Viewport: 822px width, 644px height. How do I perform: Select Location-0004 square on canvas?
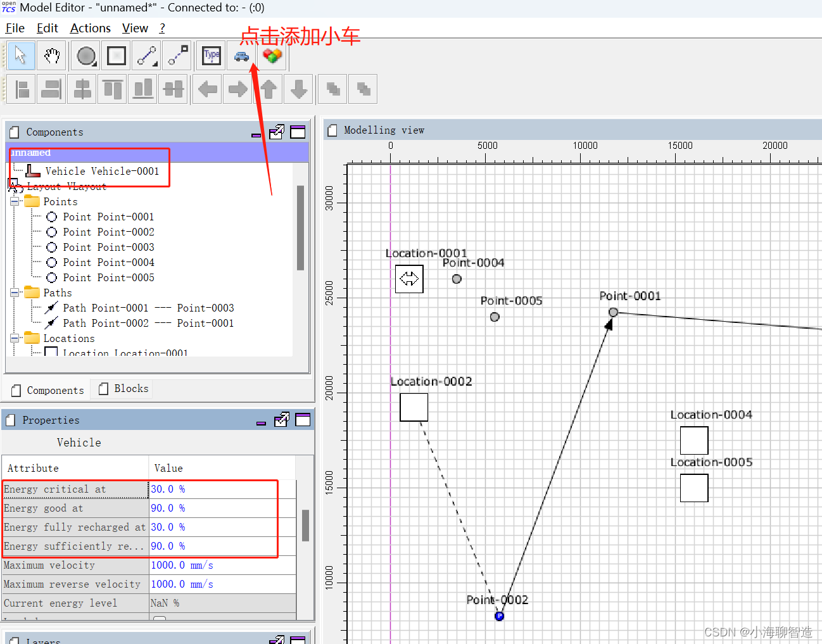pyautogui.click(x=694, y=441)
